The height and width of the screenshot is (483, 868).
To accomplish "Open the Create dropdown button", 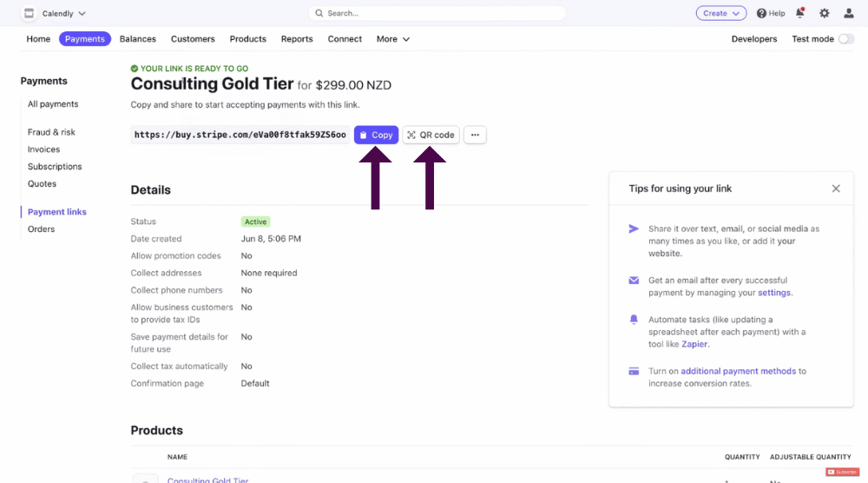I will tap(720, 13).
